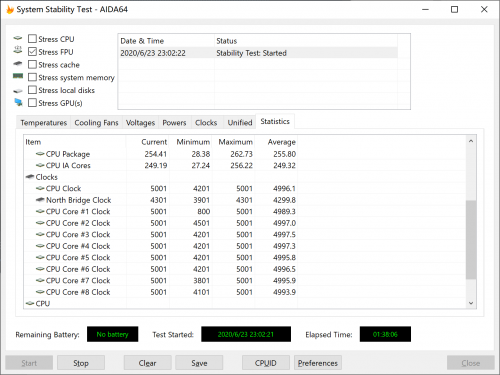Click the No battery indicator field
Image resolution: width=500 pixels, height=375 pixels.
(113, 334)
